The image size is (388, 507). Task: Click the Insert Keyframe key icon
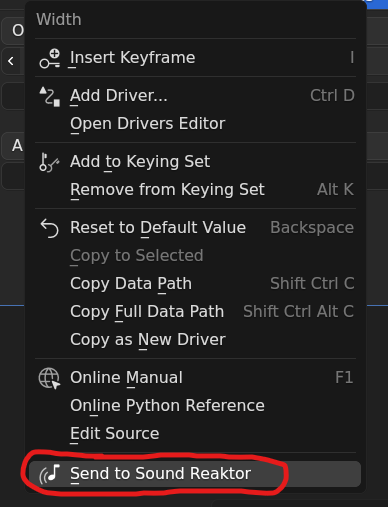[x=50, y=58]
